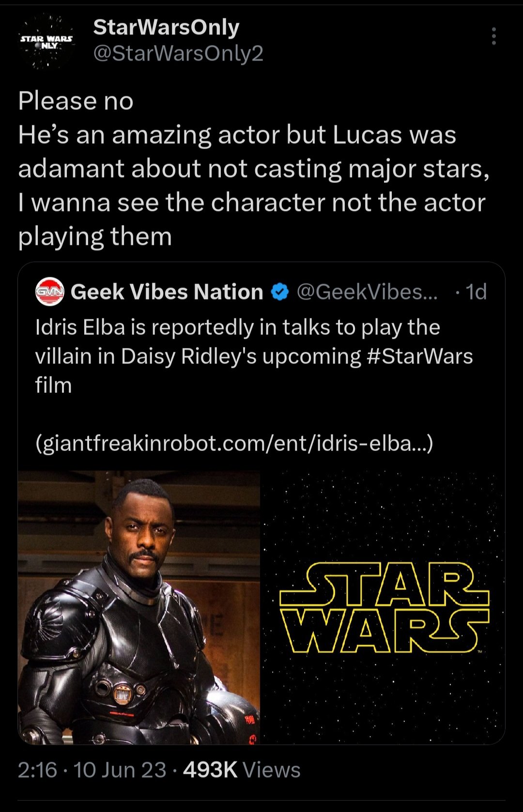Open Geek Vibes Nation account name
Screen dimensions: 523x812
pyautogui.click(x=167, y=292)
